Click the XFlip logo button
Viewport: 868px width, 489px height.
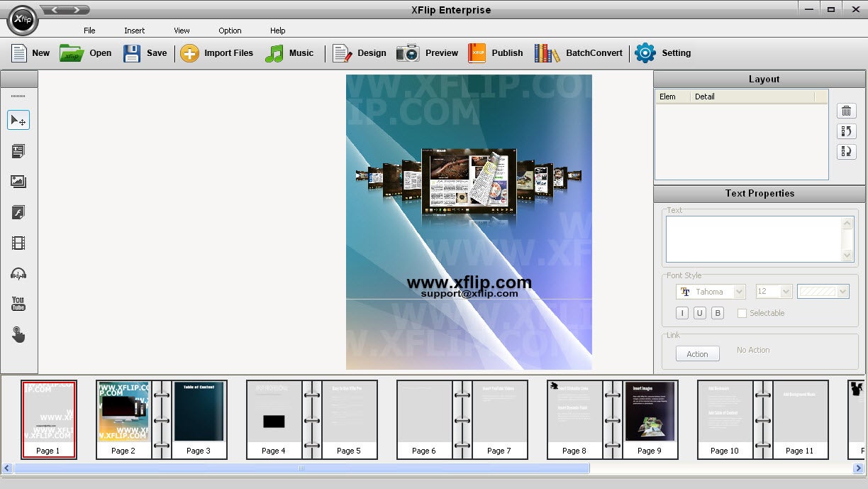[22, 20]
